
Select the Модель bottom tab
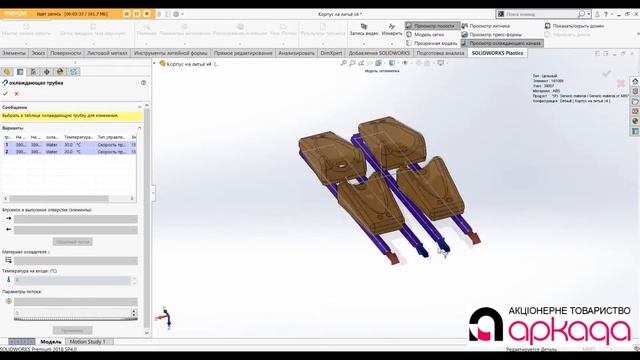51,342
